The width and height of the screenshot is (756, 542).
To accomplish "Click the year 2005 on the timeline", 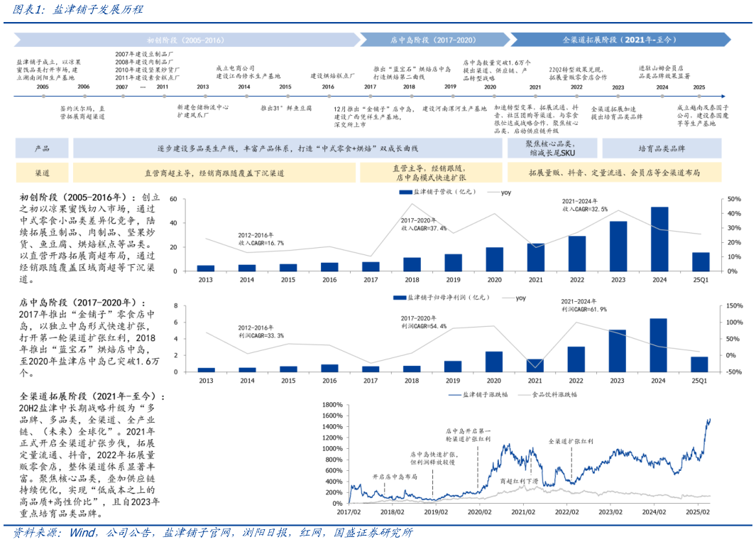I will click(43, 87).
